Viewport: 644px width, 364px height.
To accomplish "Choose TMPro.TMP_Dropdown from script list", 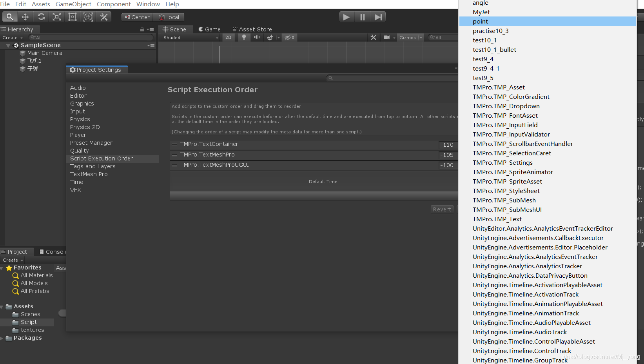I will click(x=548, y=106).
